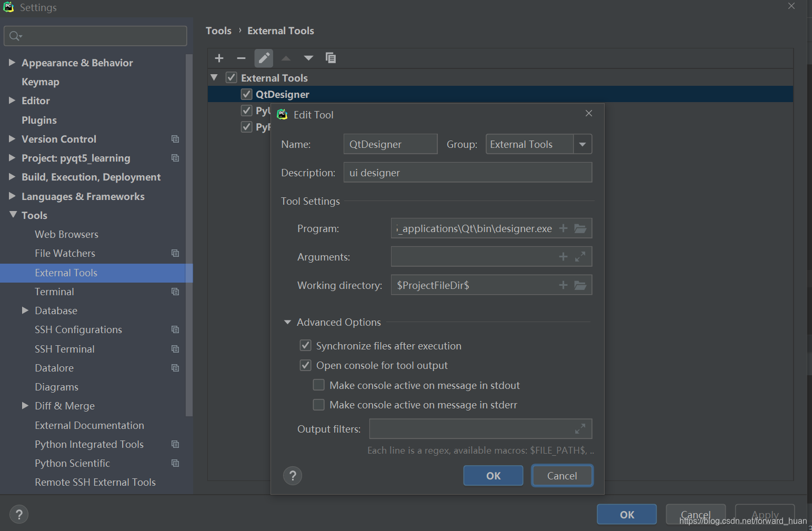
Task: Collapse the Tools settings node
Action: coord(13,215)
